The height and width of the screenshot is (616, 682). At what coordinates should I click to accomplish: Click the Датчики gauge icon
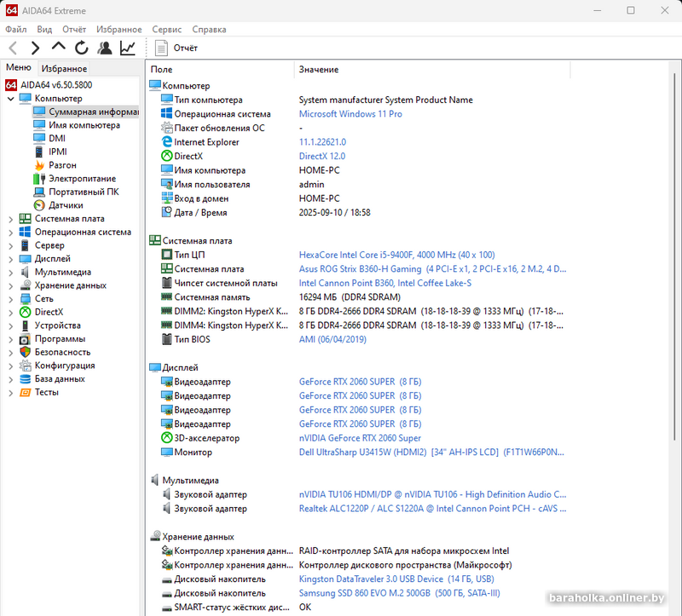click(x=39, y=205)
